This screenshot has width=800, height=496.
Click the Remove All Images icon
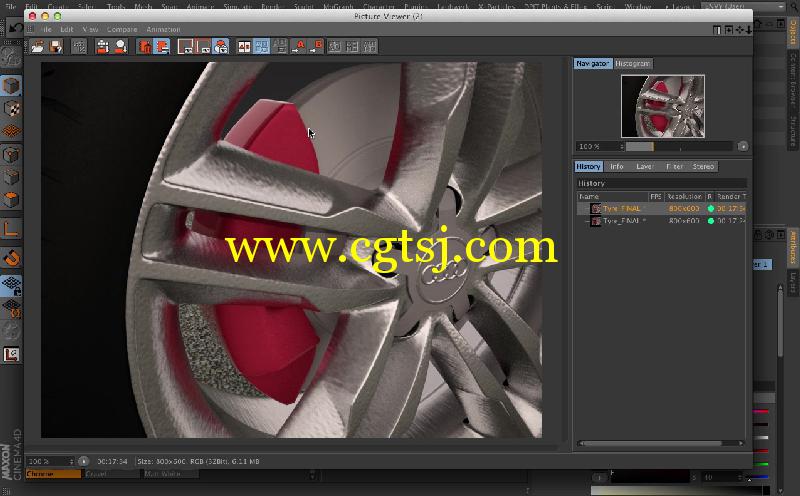pos(162,47)
